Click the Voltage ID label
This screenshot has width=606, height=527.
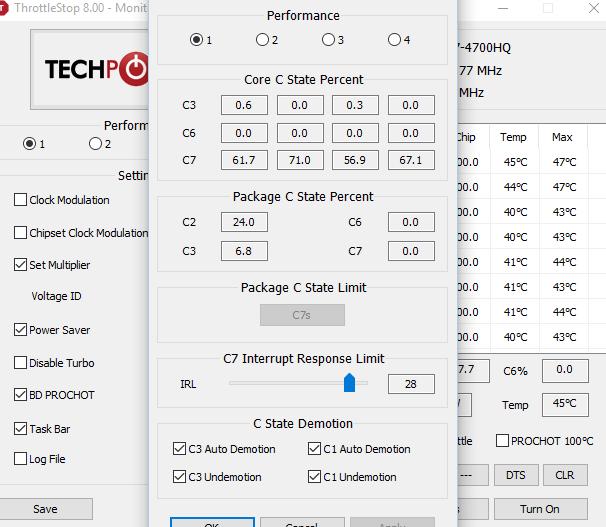(x=56, y=296)
